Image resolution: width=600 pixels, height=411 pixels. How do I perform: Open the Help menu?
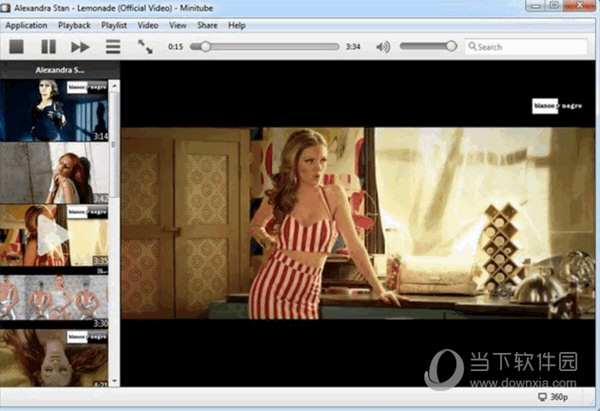click(x=236, y=26)
